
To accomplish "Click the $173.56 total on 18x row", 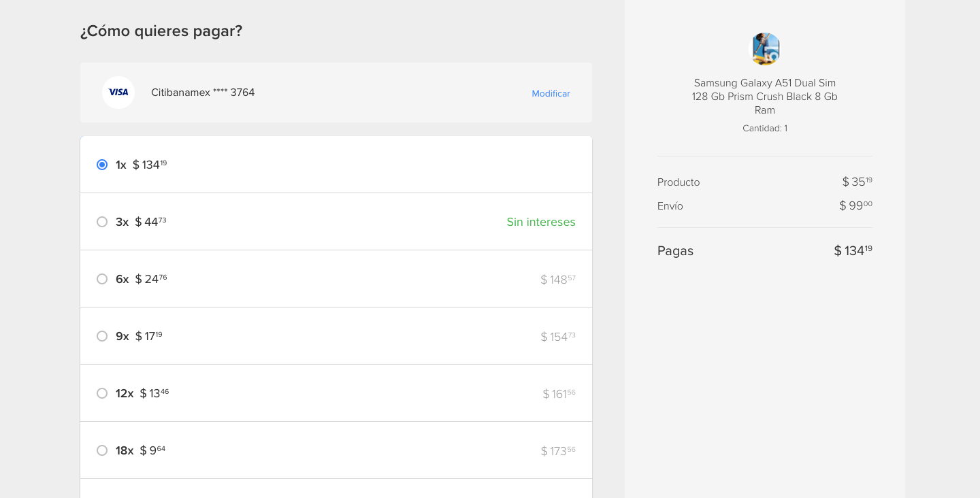I will click(558, 450).
